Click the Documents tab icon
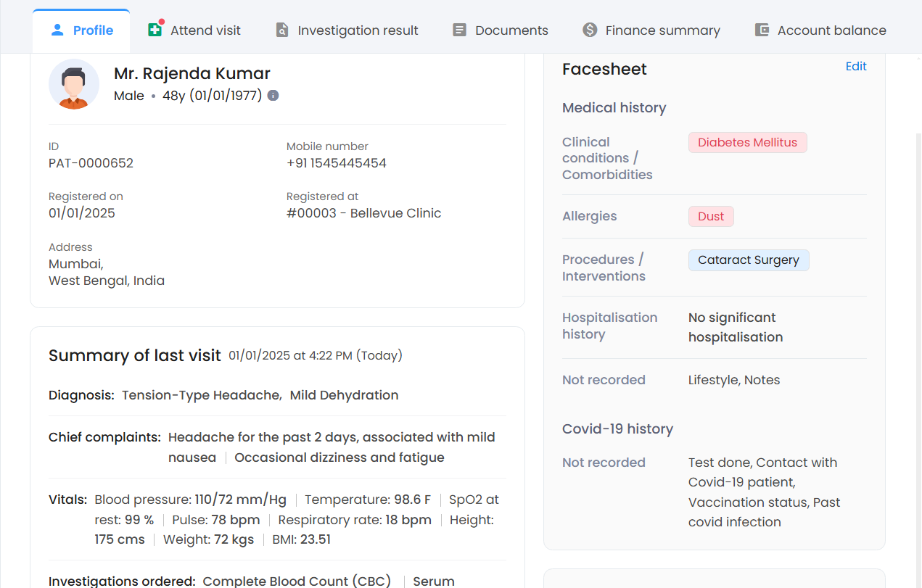 pos(459,30)
